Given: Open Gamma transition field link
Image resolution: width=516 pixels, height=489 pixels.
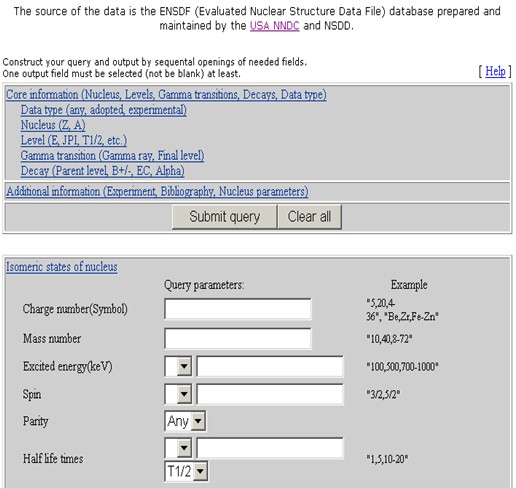Looking at the screenshot, I should click(112, 156).
